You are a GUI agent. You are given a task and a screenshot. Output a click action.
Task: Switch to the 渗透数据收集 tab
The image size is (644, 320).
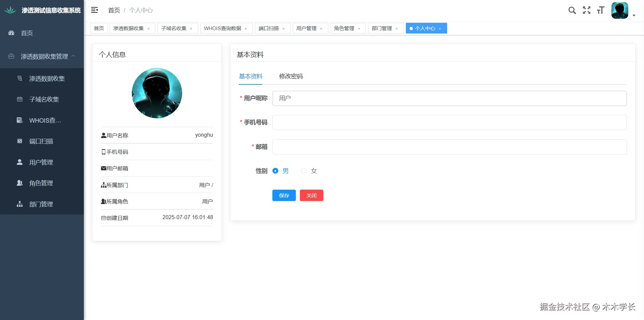[129, 28]
